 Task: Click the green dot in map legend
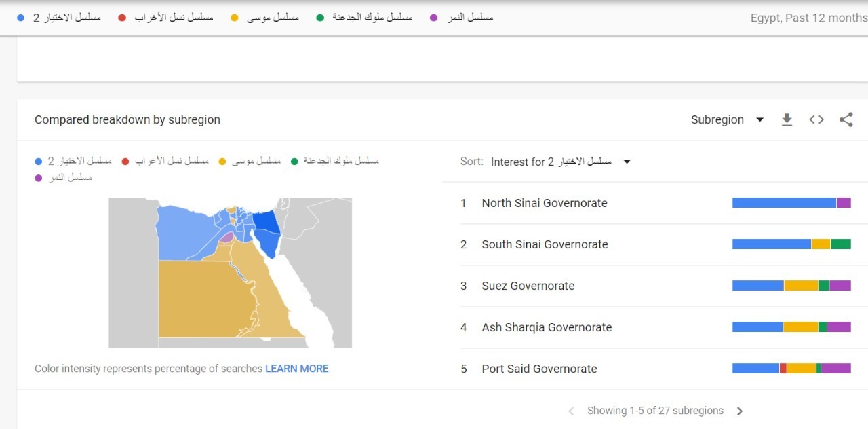click(x=294, y=162)
